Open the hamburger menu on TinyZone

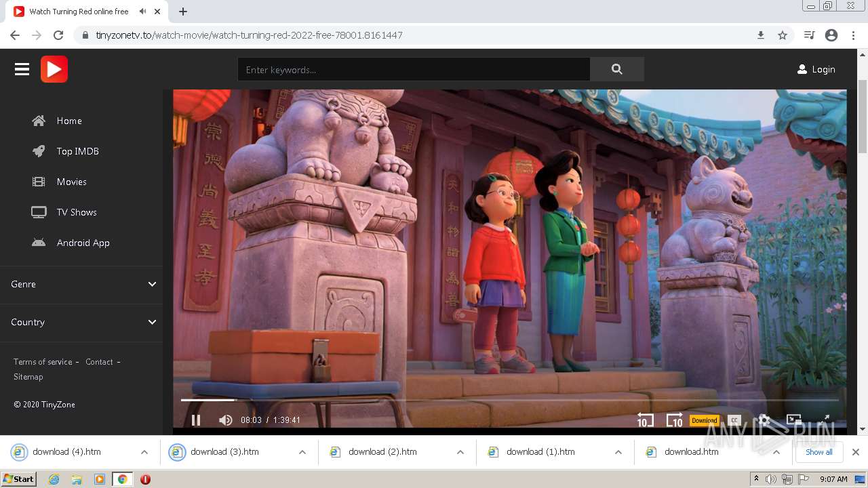22,69
